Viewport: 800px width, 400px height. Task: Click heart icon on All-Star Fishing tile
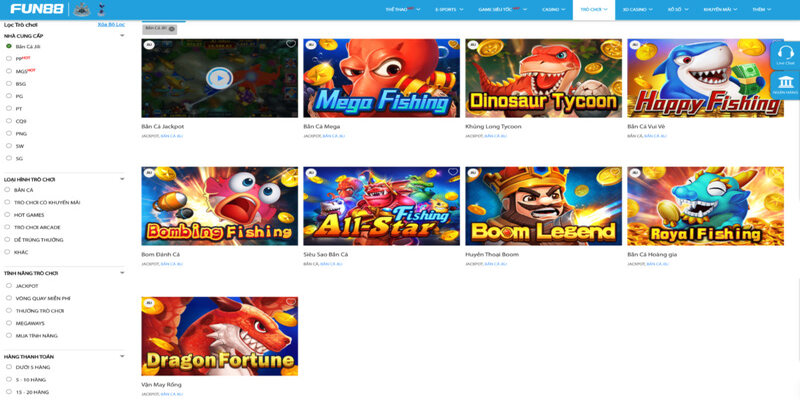point(453,172)
